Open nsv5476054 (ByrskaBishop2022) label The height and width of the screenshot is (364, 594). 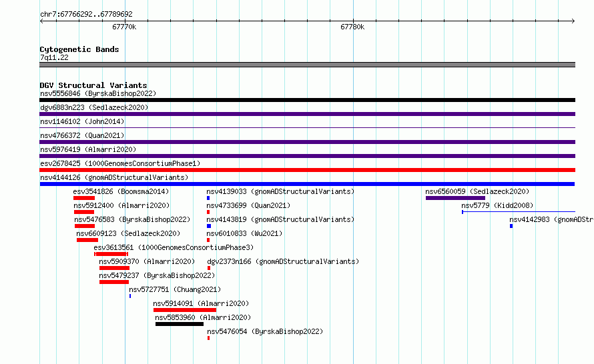(x=265, y=331)
